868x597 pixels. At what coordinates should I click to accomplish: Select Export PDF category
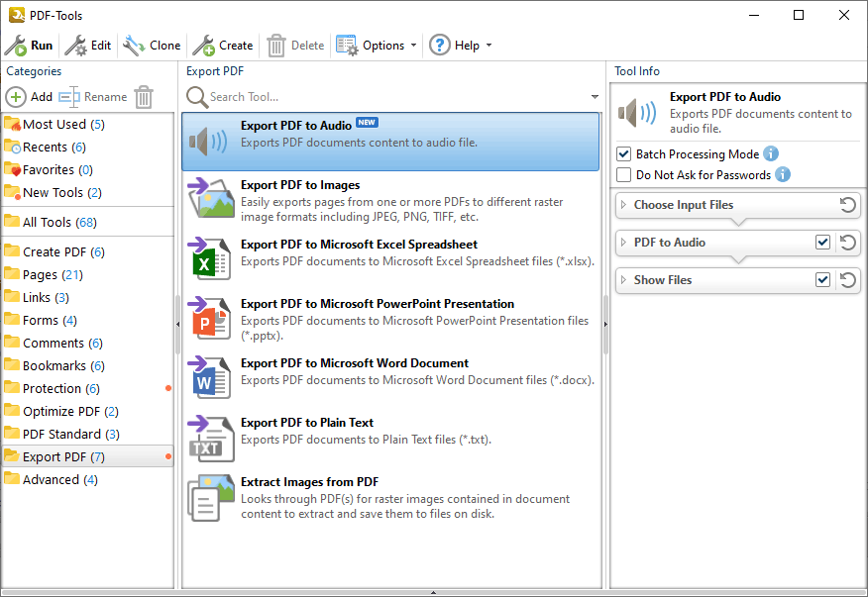(x=87, y=456)
